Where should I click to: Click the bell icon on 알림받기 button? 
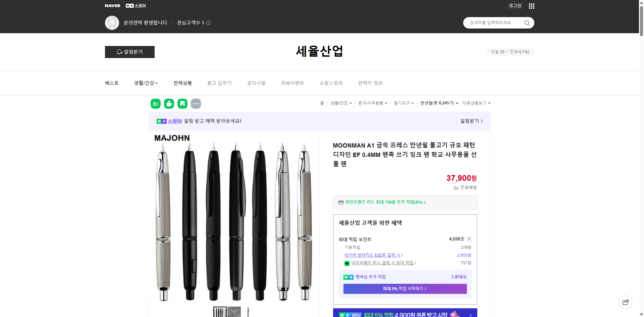119,52
